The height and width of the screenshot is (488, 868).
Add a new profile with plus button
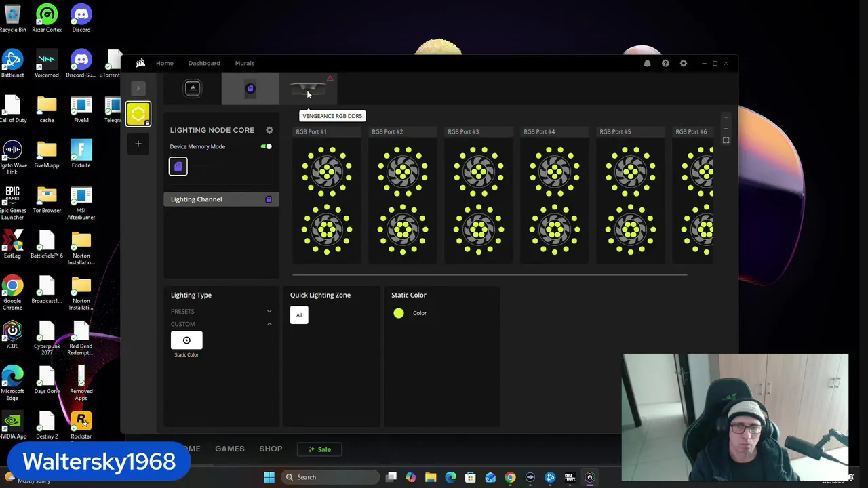pyautogui.click(x=138, y=144)
